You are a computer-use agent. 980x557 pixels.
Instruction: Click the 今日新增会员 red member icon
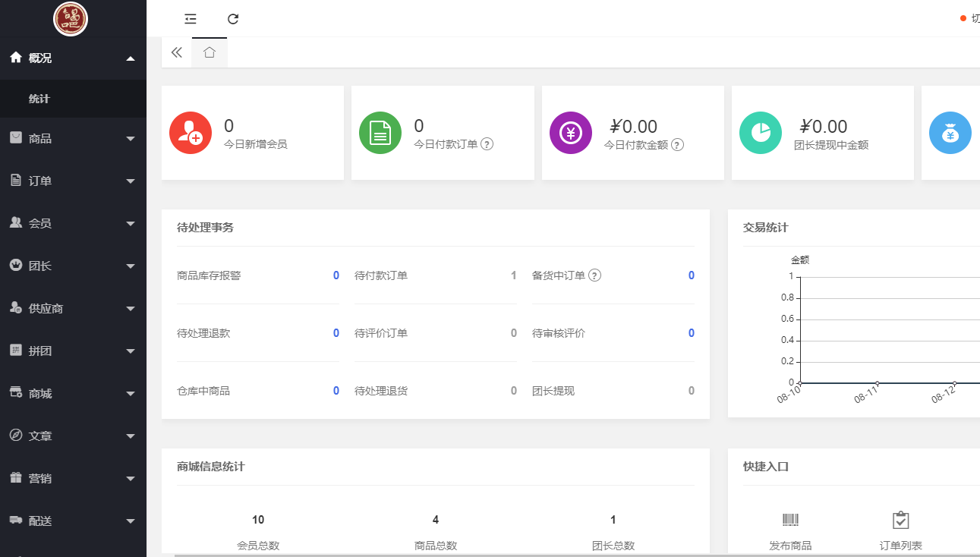click(191, 131)
